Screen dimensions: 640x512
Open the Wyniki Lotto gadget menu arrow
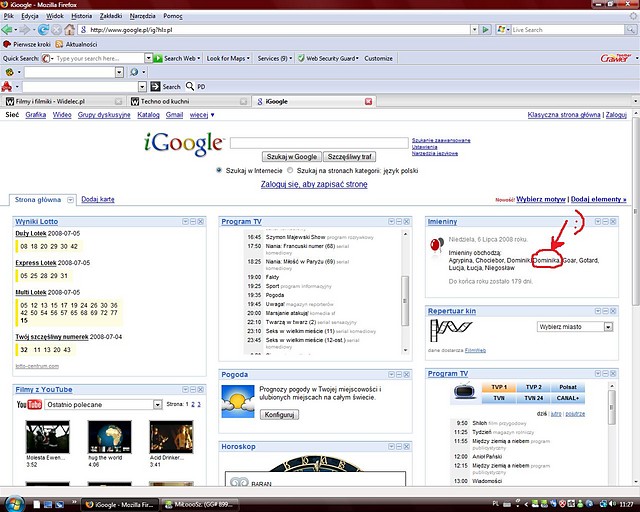185,221
